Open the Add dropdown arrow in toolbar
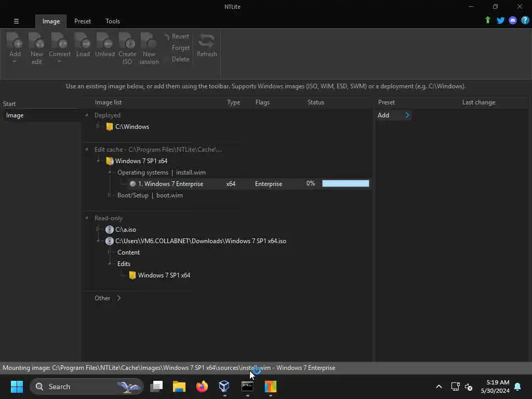Screen dimensions: 532x399 click(15, 61)
